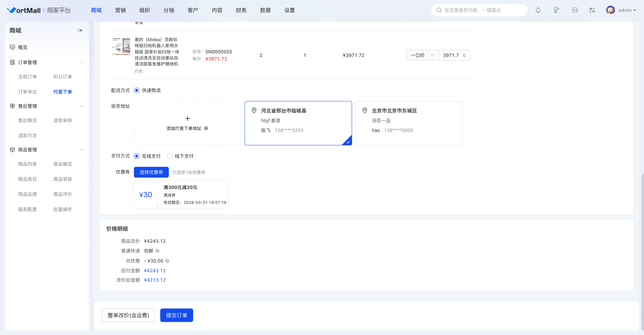Click the ¥30 满300元减30元 coupon card

181,195
